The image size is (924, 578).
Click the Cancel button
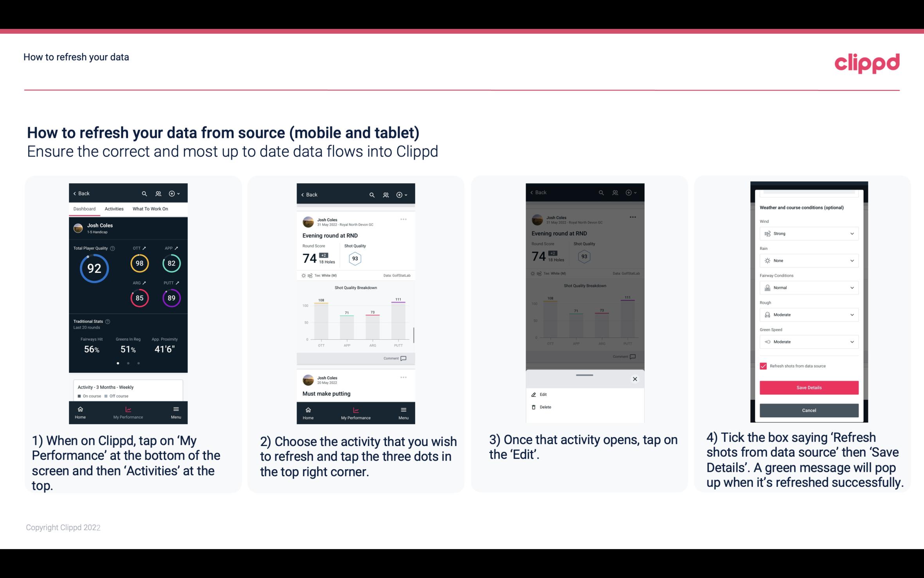(808, 410)
